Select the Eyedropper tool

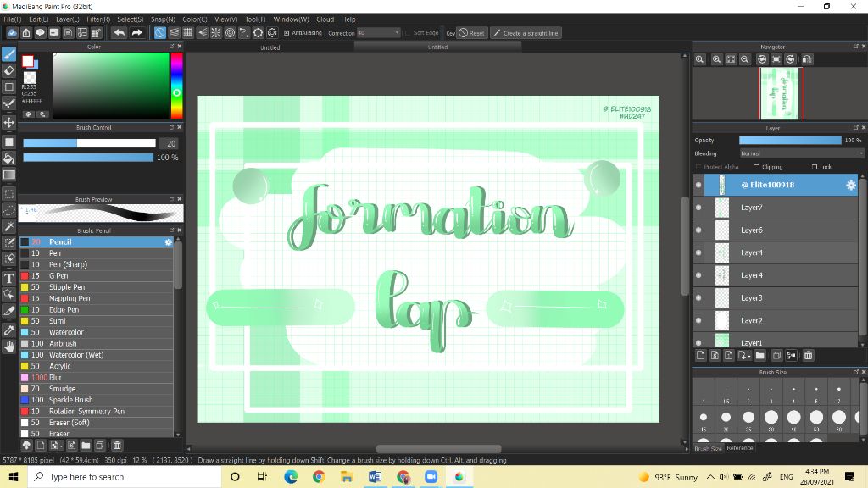pos(8,330)
